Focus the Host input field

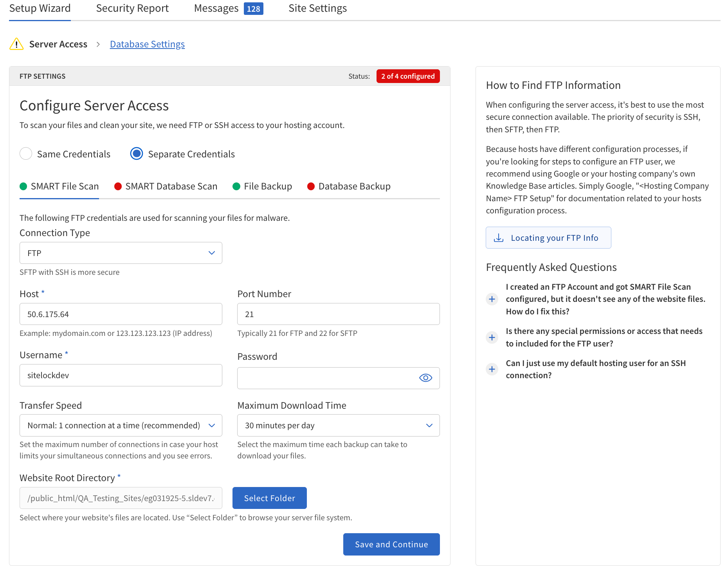[121, 314]
